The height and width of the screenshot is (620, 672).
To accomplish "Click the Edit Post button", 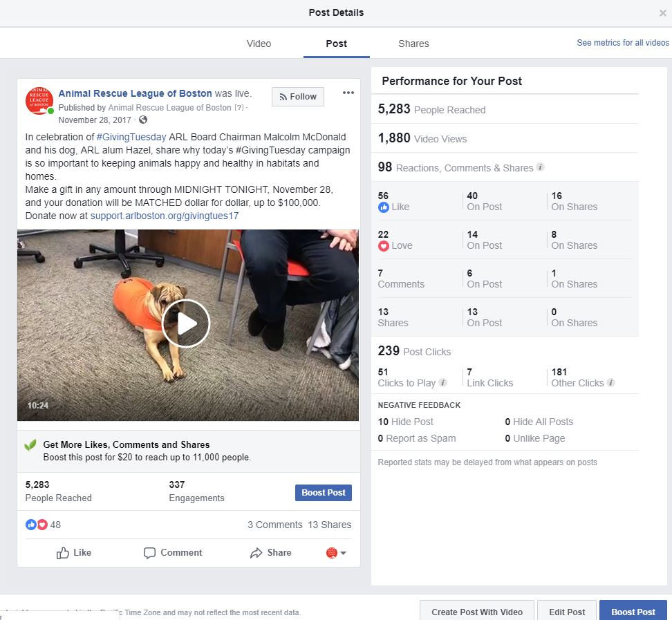I will pyautogui.click(x=567, y=612).
